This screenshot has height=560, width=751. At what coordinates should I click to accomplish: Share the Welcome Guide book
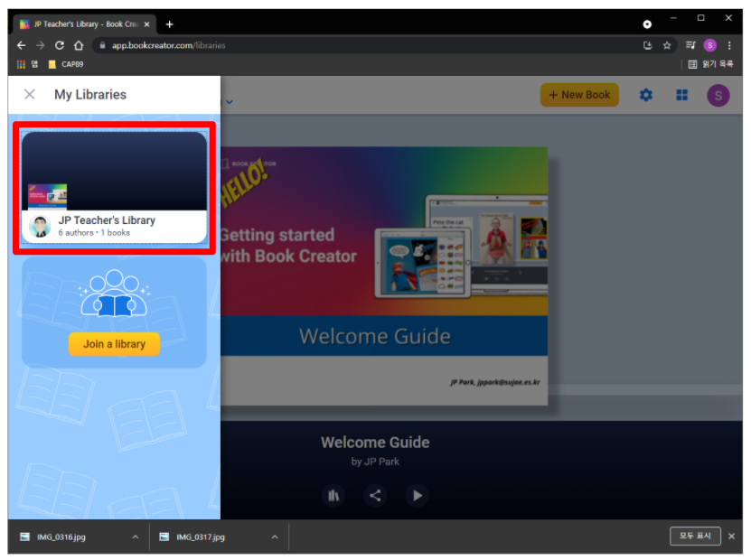click(x=375, y=495)
